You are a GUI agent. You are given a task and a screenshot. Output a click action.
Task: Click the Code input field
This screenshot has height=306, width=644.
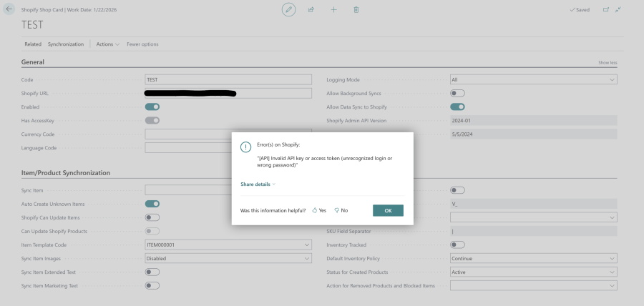point(228,79)
